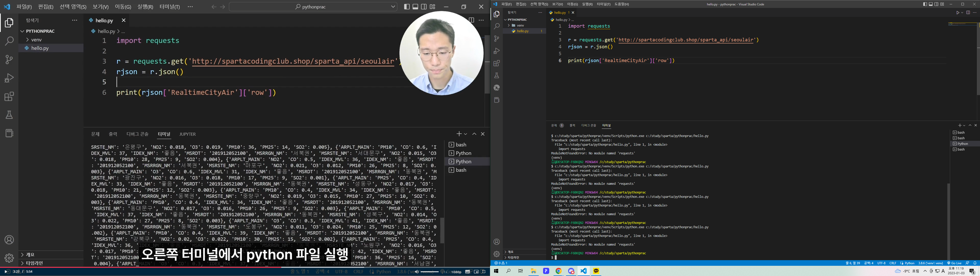Screen dimensions: 980x276
Task: Click the feedback icon in status bar
Action: click(x=967, y=263)
